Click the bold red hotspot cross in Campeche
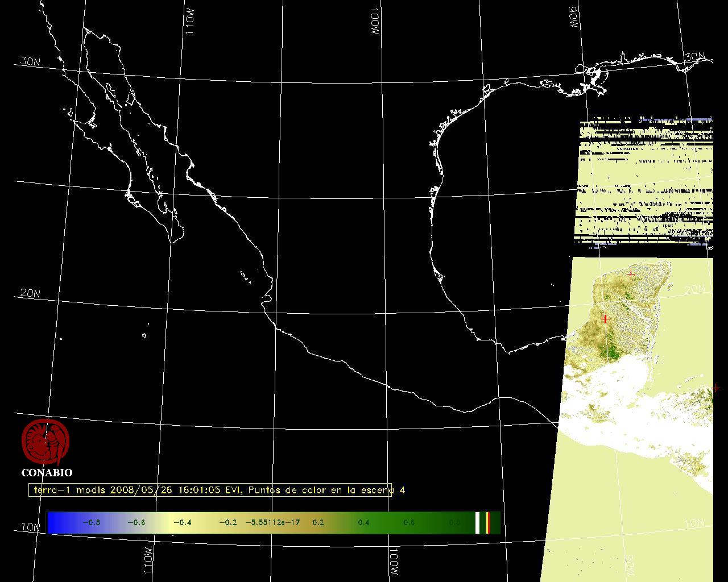This screenshot has width=728, height=582. point(605,319)
